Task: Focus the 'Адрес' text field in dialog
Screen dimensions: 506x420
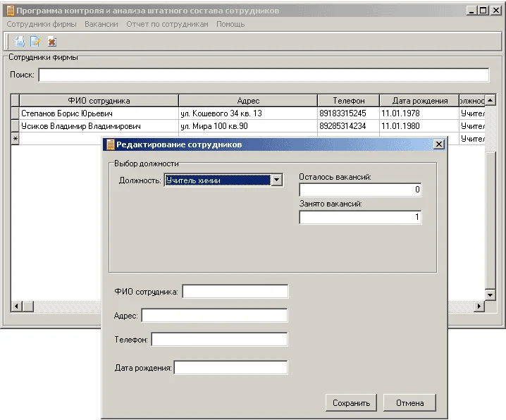Action: point(214,316)
